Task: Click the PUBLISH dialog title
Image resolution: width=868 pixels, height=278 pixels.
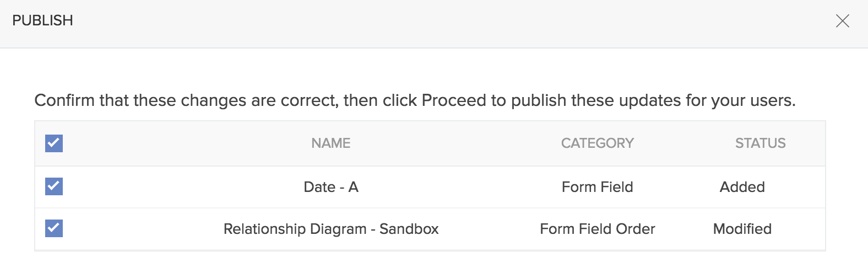Action: 42,20
